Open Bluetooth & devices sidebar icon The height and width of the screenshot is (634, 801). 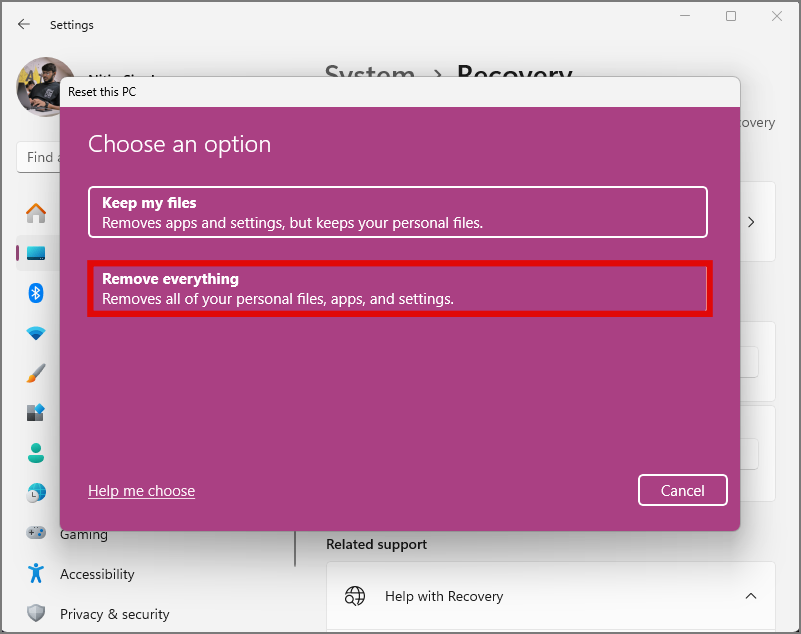[36, 293]
